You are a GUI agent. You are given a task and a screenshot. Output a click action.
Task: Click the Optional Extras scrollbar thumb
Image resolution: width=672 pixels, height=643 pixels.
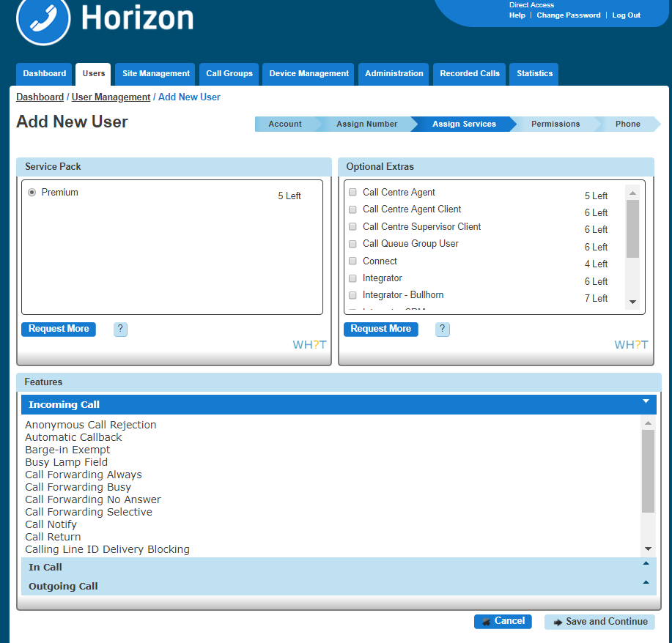(x=632, y=228)
